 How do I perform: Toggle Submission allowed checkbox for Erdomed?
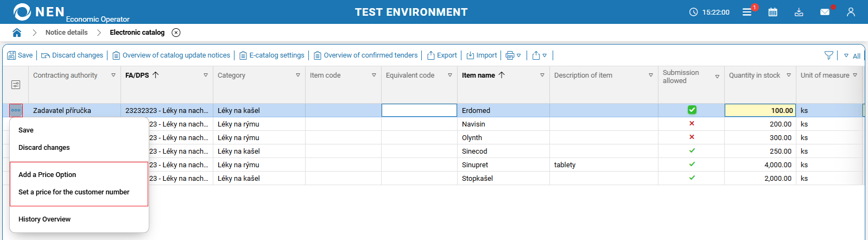coord(692,110)
